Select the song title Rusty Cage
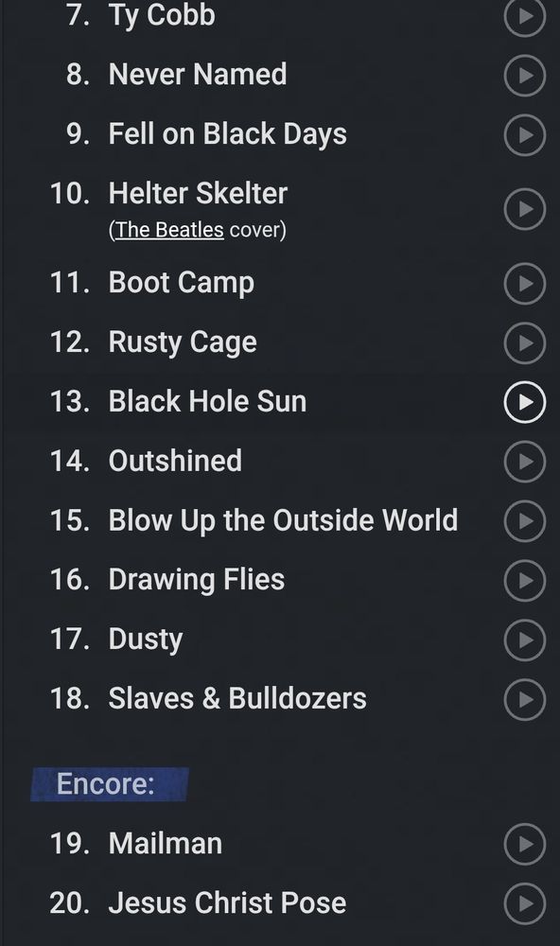 point(182,342)
